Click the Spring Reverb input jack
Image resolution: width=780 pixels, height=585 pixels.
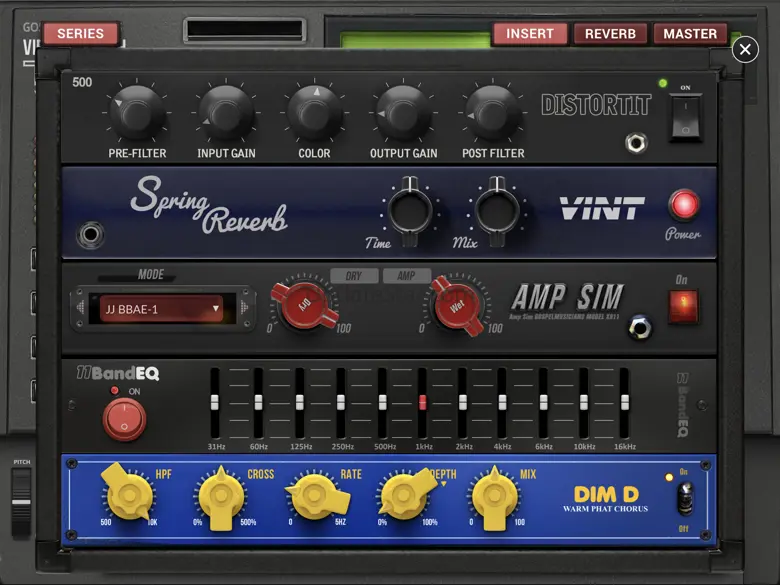click(91, 234)
